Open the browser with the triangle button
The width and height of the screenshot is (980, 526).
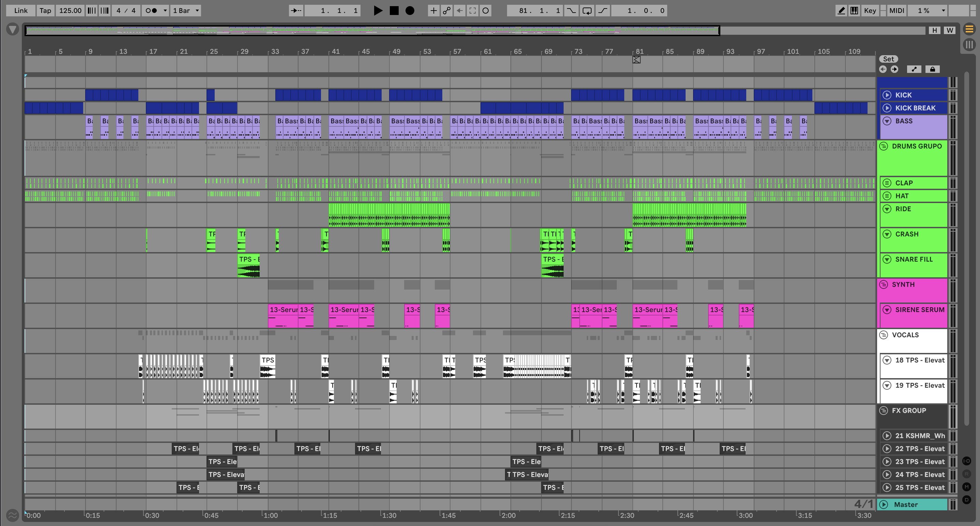[13, 29]
